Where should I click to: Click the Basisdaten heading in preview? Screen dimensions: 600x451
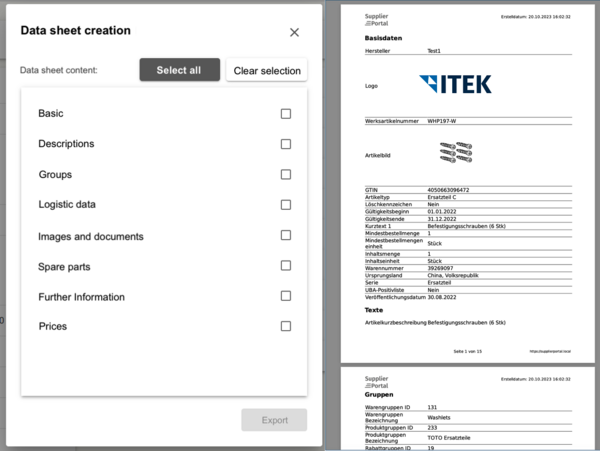tap(383, 38)
